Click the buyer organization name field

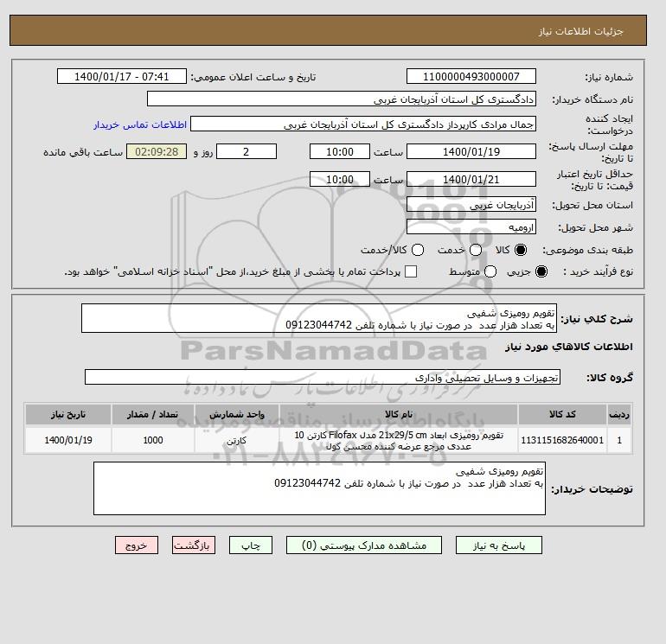[x=342, y=99]
